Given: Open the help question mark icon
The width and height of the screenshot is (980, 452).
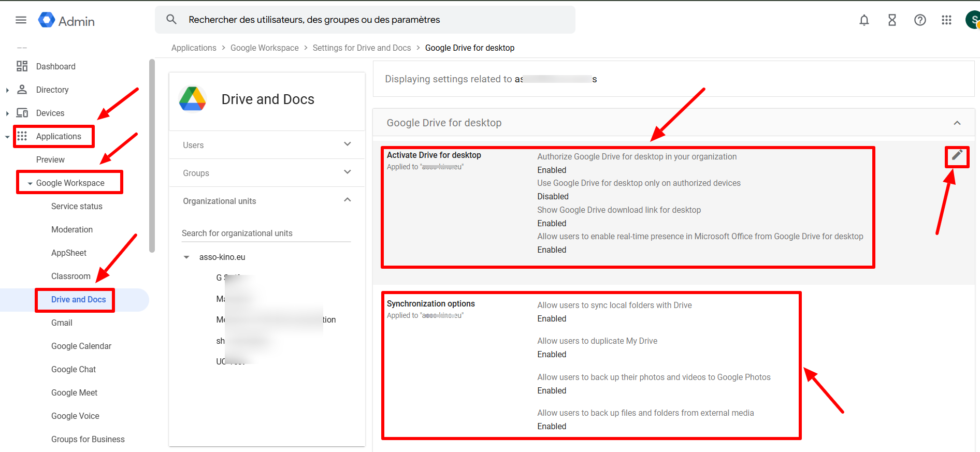Looking at the screenshot, I should click(920, 20).
